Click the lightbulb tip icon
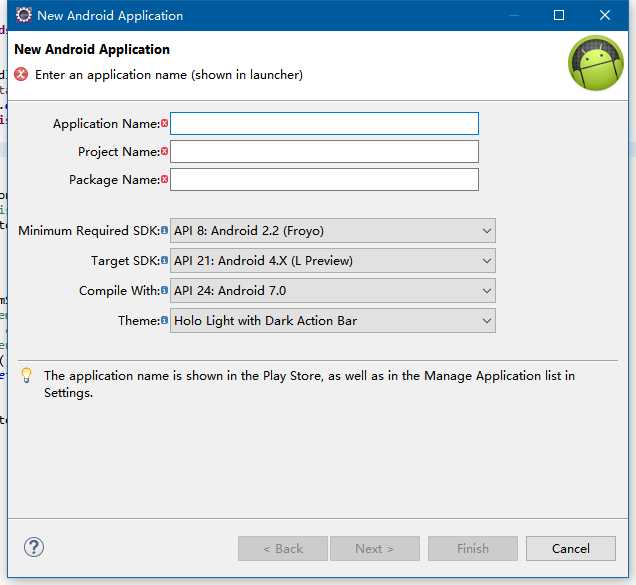The height and width of the screenshot is (585, 636). point(26,375)
